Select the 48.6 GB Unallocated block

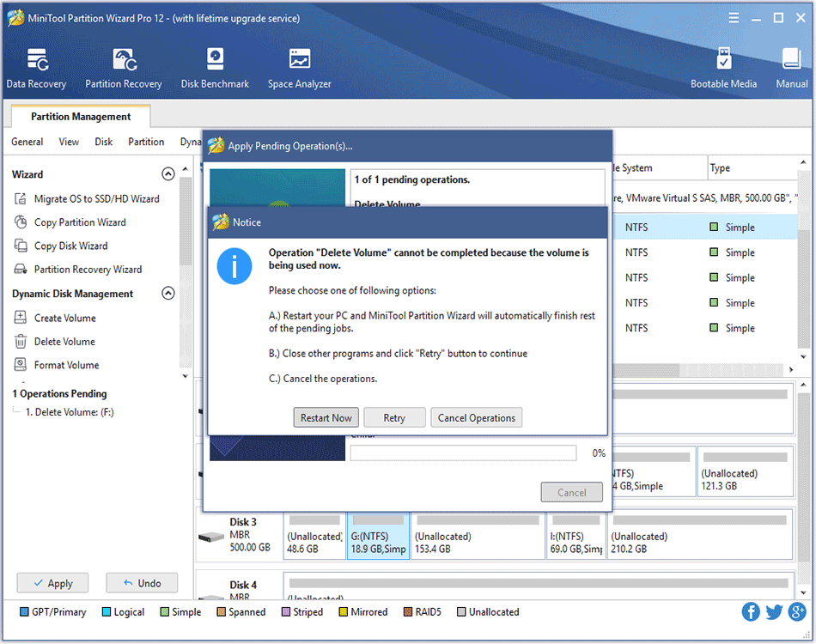(314, 536)
